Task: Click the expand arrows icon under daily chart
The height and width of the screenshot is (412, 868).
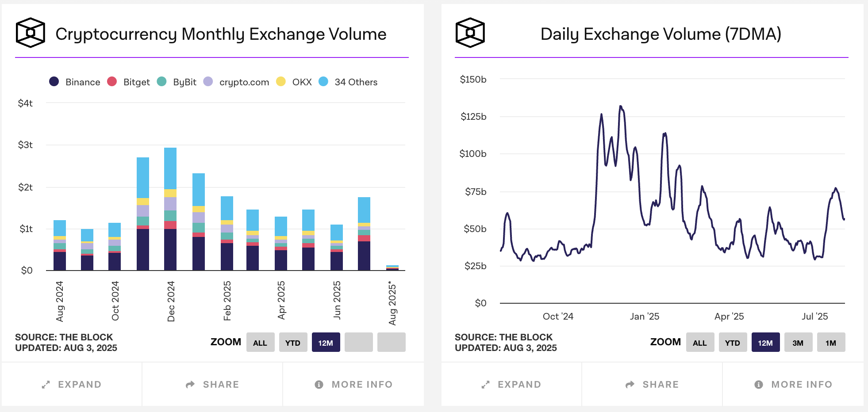Action: click(x=486, y=385)
